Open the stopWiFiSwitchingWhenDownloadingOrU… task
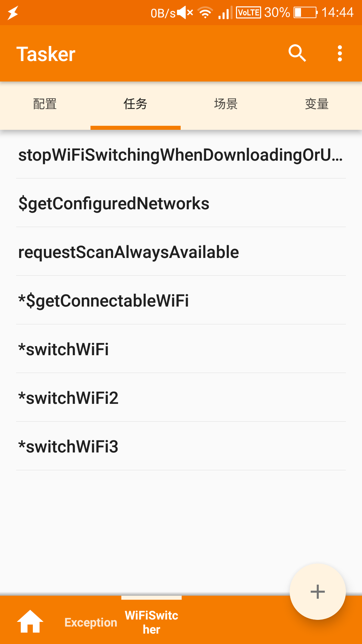This screenshot has width=362, height=644. [x=181, y=155]
